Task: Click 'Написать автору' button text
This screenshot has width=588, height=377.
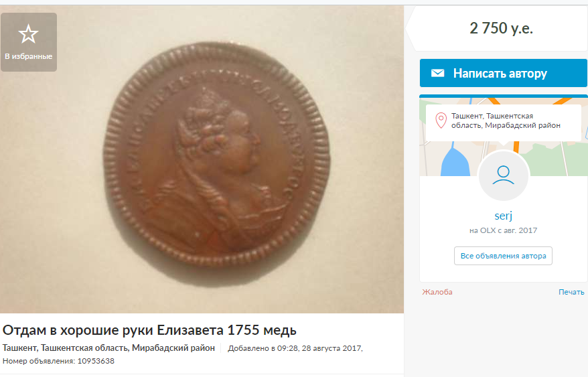Action: click(500, 73)
